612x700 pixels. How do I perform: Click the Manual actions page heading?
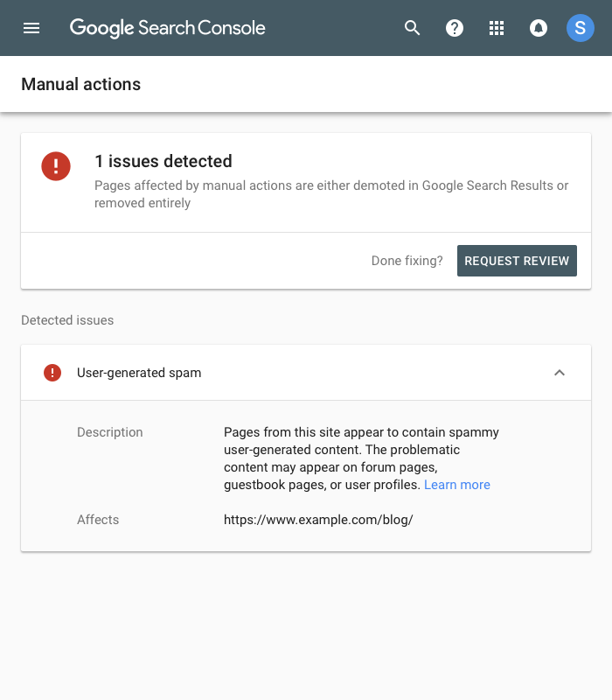[80, 84]
